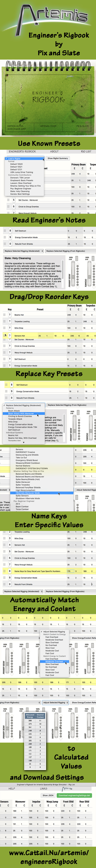Select Xansta: Best Settings riglist

pos(20,194)
